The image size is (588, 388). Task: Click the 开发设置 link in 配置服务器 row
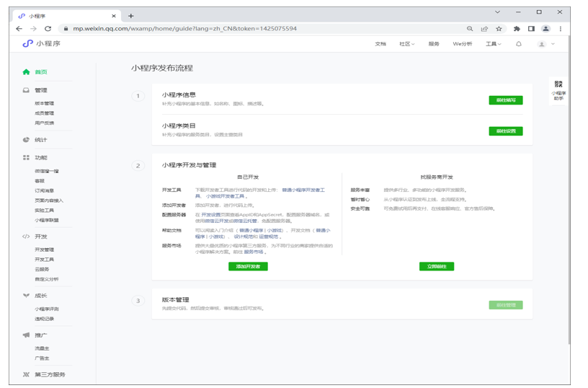pos(210,215)
